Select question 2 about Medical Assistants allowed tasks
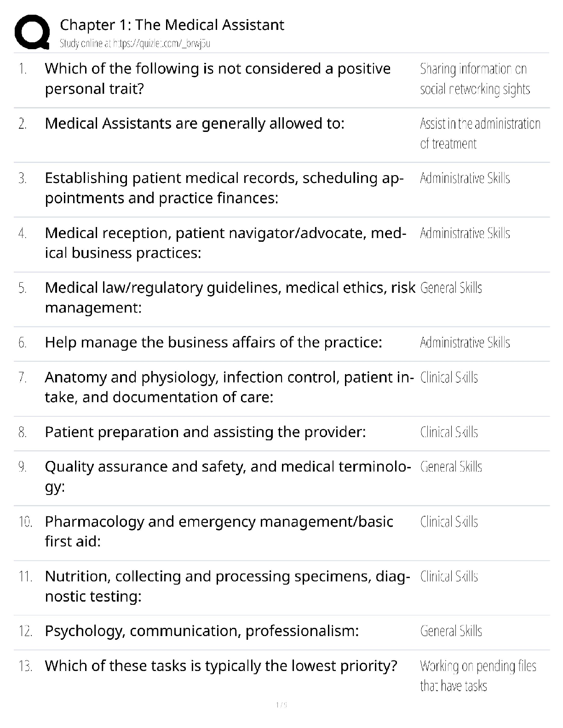563x728 pixels. click(x=194, y=124)
